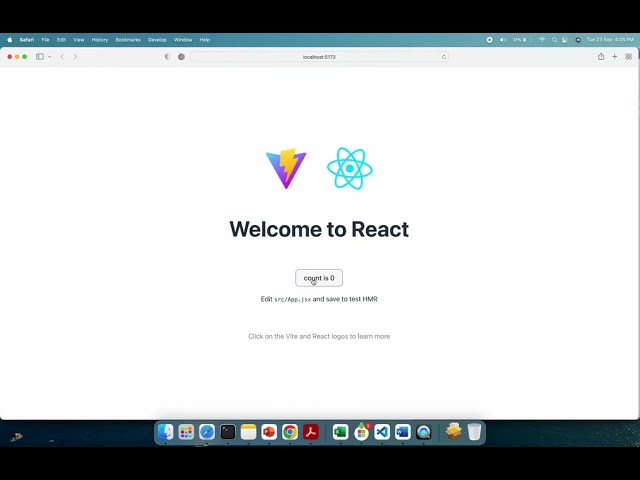This screenshot has width=640, height=480.
Task: Click the 'Welcome to React' heading
Action: pyautogui.click(x=319, y=229)
